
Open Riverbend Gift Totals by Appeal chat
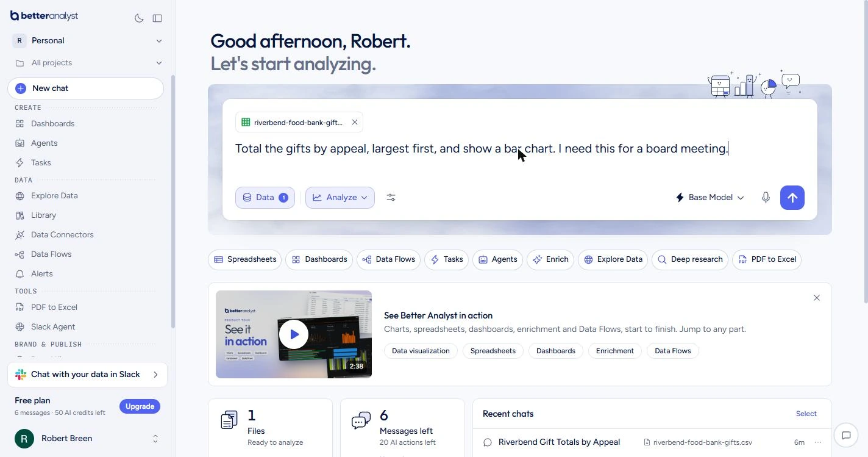point(559,442)
